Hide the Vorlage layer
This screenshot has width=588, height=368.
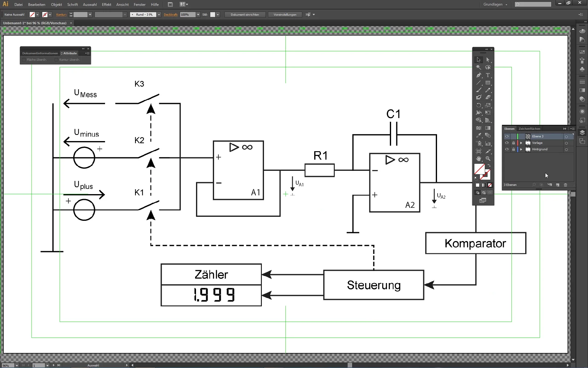pyautogui.click(x=507, y=143)
